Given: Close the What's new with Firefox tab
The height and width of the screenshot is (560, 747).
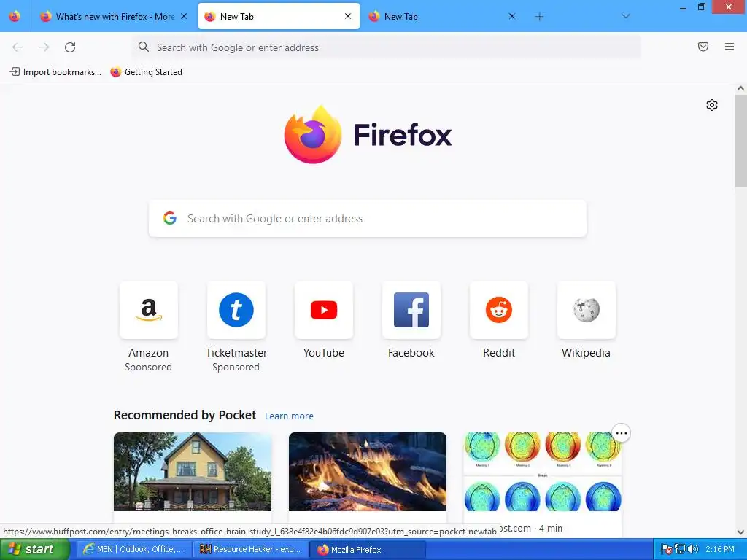Looking at the screenshot, I should click(x=184, y=16).
